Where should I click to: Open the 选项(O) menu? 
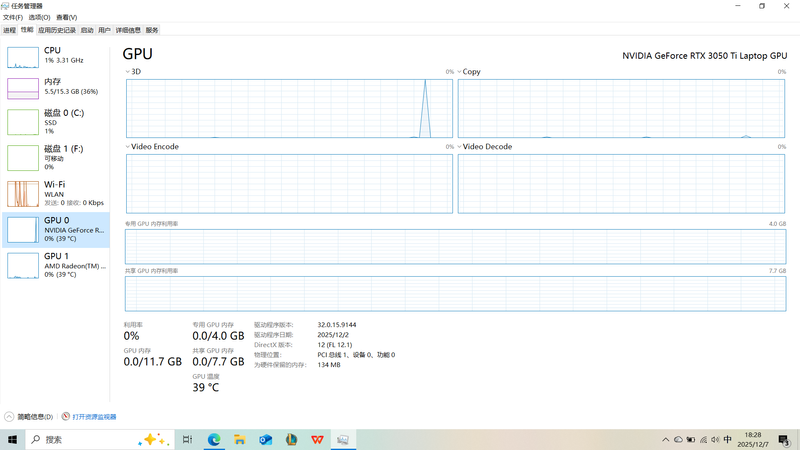(x=39, y=17)
